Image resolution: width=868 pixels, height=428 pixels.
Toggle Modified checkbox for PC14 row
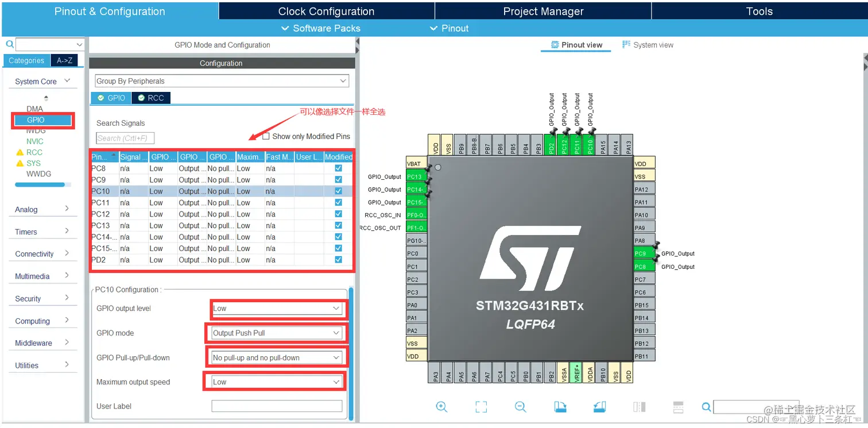(x=338, y=237)
